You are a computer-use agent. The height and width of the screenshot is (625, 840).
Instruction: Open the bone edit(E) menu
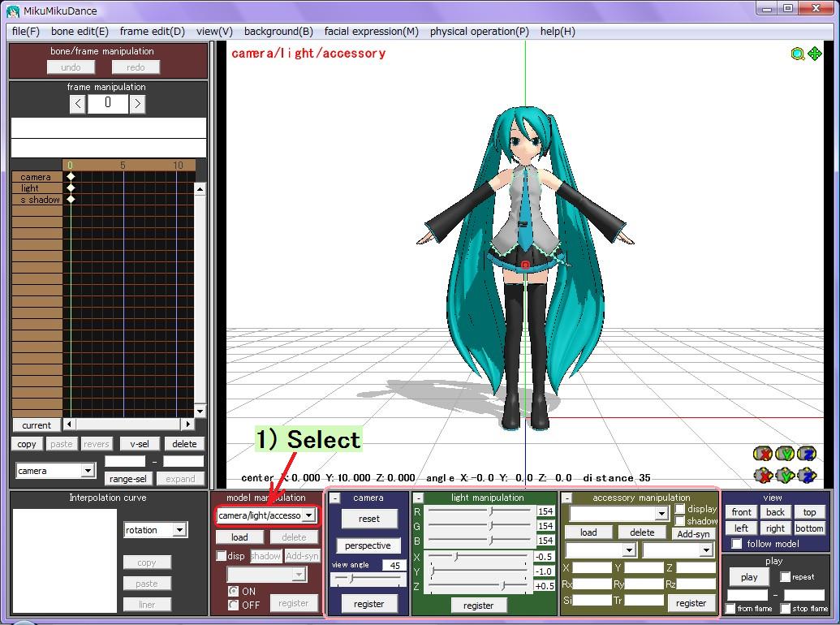click(x=80, y=32)
